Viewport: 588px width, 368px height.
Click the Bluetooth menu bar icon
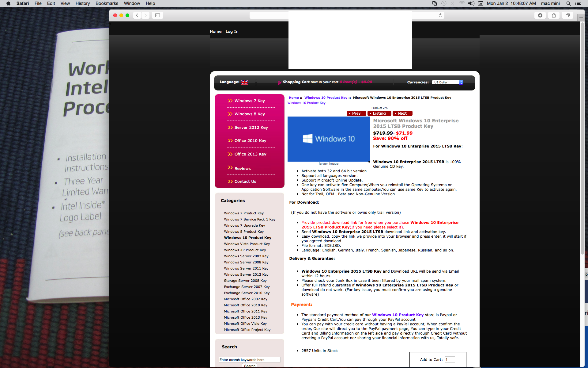tap(453, 3)
